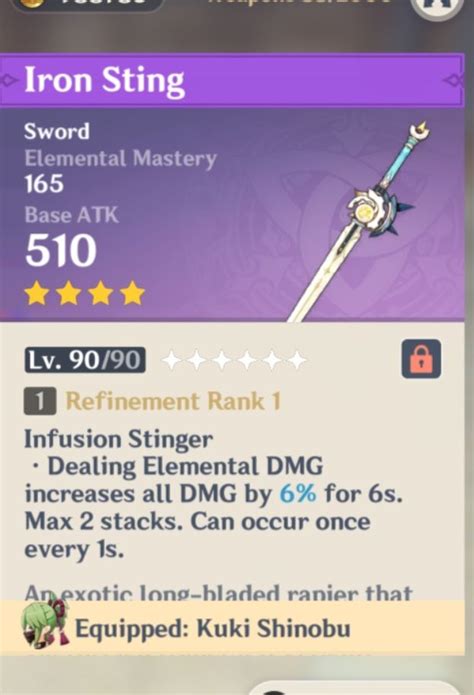
Task: Click the blue 6% value
Action: point(298,493)
